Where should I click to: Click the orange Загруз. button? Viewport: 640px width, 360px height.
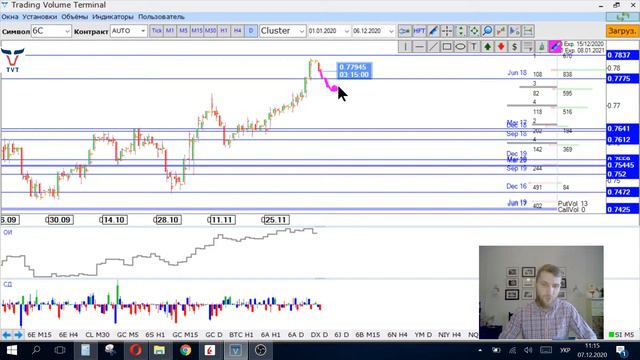tap(622, 31)
